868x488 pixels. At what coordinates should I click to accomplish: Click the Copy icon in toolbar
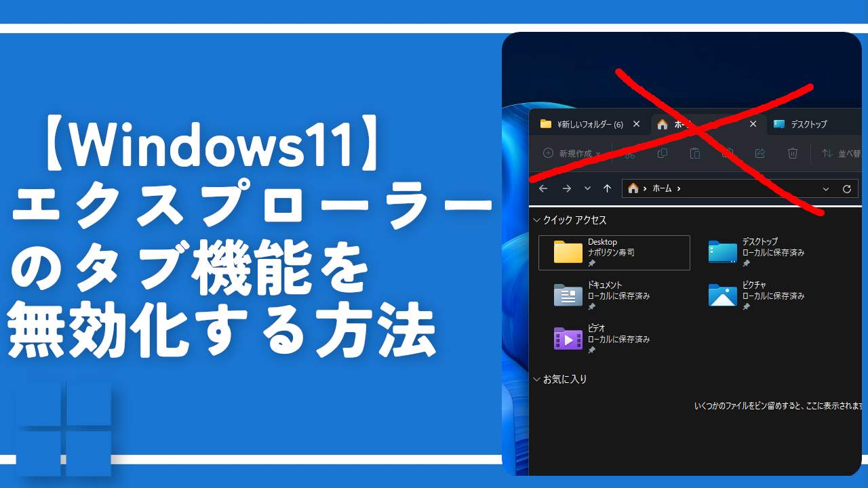pos(663,154)
